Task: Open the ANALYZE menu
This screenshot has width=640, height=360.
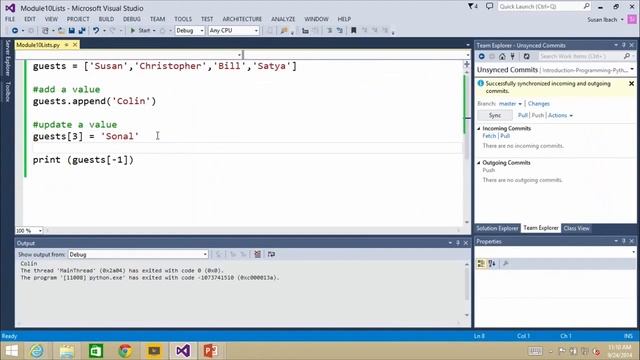Action: [283, 19]
